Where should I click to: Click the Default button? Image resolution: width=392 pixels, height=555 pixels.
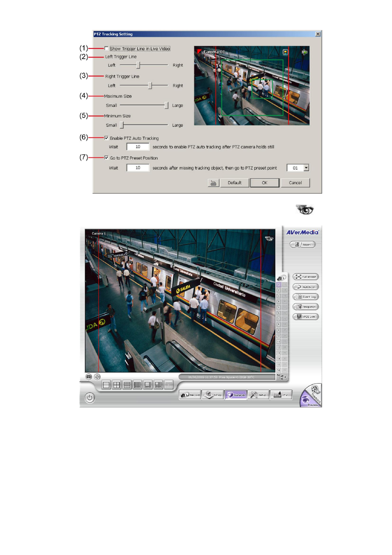pos(235,183)
